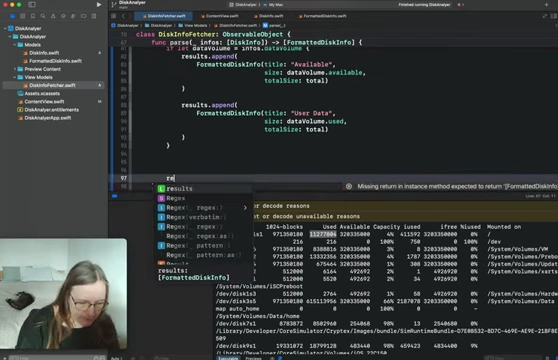The width and height of the screenshot is (558, 360).
Task: Expand Regex(_ regex:) suggestion arrow
Action: coord(245,208)
